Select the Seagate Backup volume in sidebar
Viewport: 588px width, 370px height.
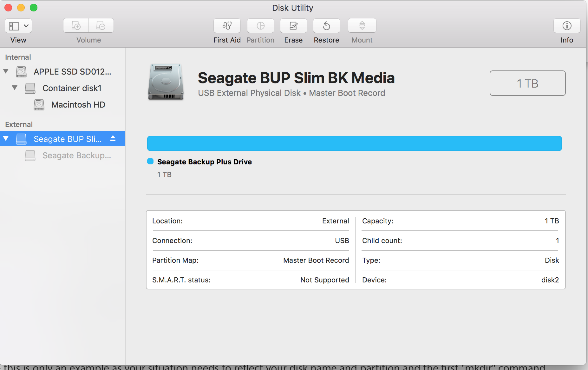point(62,155)
